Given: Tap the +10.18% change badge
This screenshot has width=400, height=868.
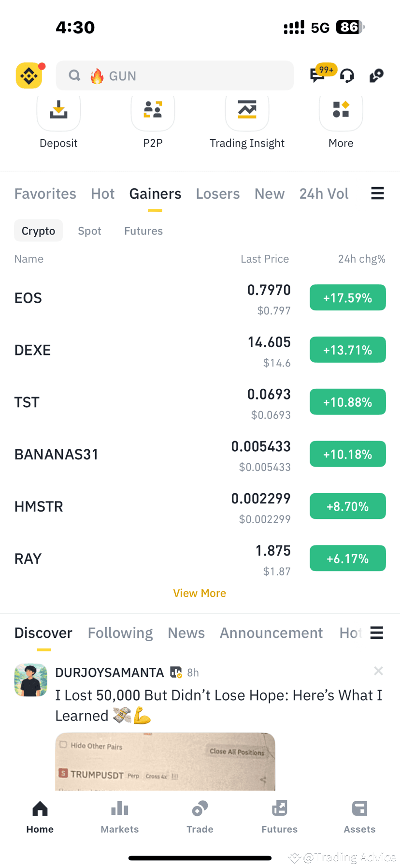Looking at the screenshot, I should pos(347,454).
